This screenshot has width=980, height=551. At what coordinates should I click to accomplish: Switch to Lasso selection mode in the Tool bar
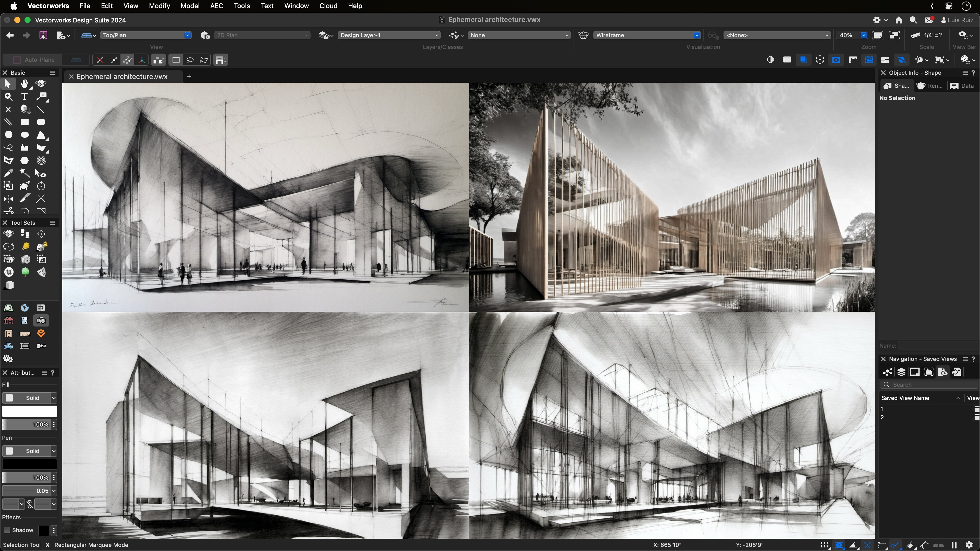(190, 60)
